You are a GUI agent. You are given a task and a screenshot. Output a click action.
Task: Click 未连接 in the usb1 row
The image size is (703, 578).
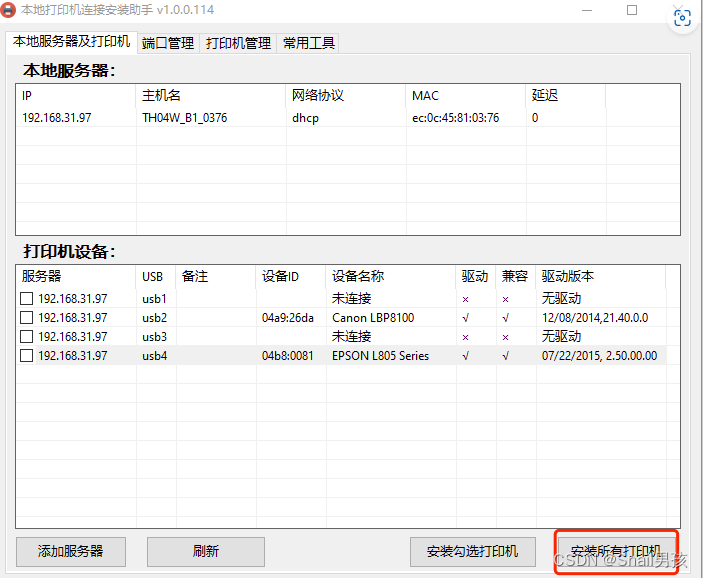(x=352, y=299)
